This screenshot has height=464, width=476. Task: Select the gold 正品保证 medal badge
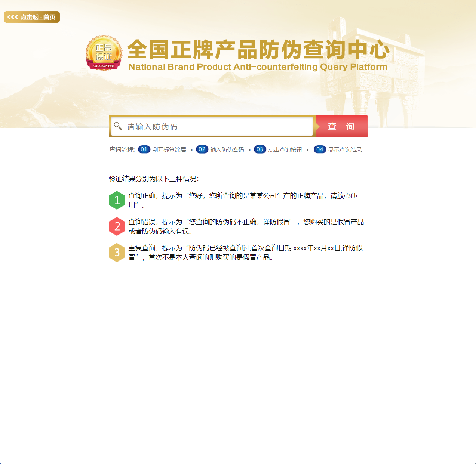104,53
